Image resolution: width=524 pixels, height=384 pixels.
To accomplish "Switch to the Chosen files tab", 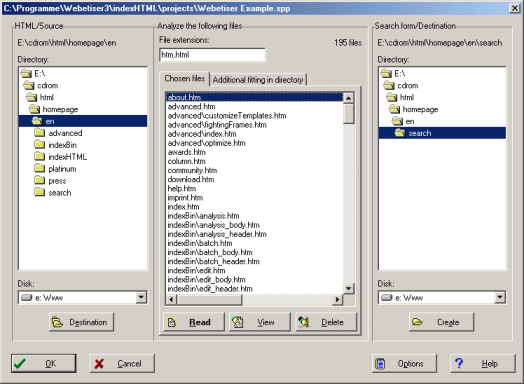I will click(x=184, y=79).
